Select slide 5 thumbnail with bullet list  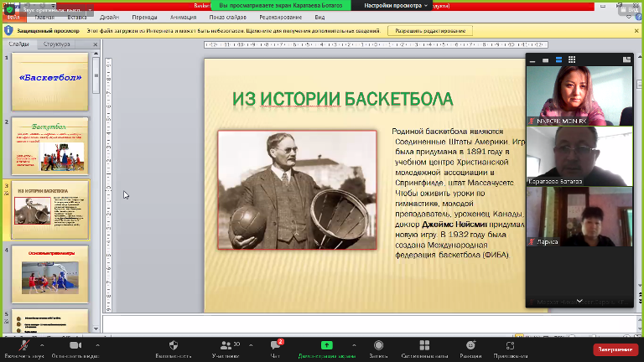(x=49, y=321)
